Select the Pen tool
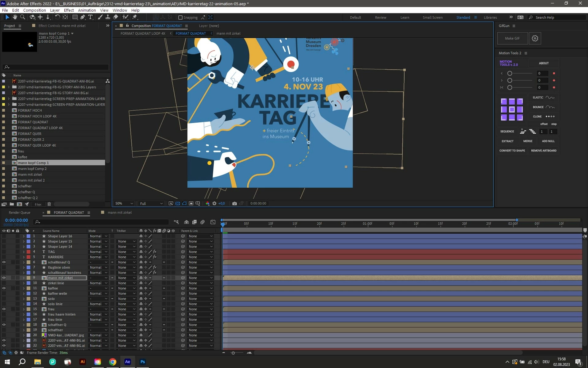 click(83, 17)
